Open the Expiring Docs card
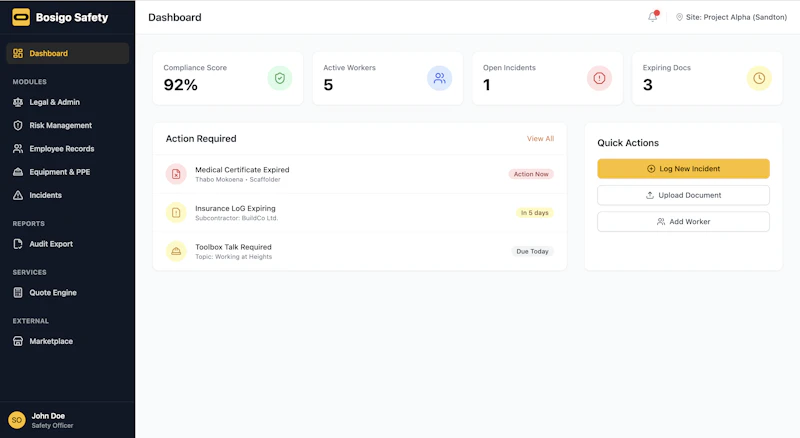The width and height of the screenshot is (800, 438). click(707, 78)
